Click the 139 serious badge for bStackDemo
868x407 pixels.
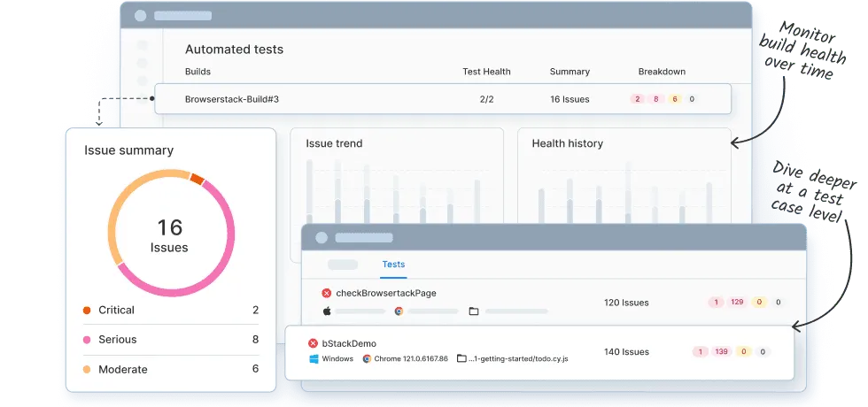(x=721, y=352)
